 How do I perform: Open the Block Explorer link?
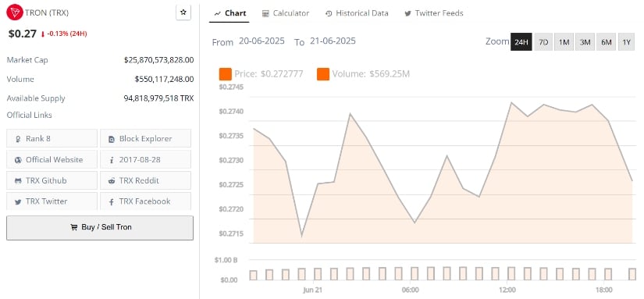click(145, 138)
